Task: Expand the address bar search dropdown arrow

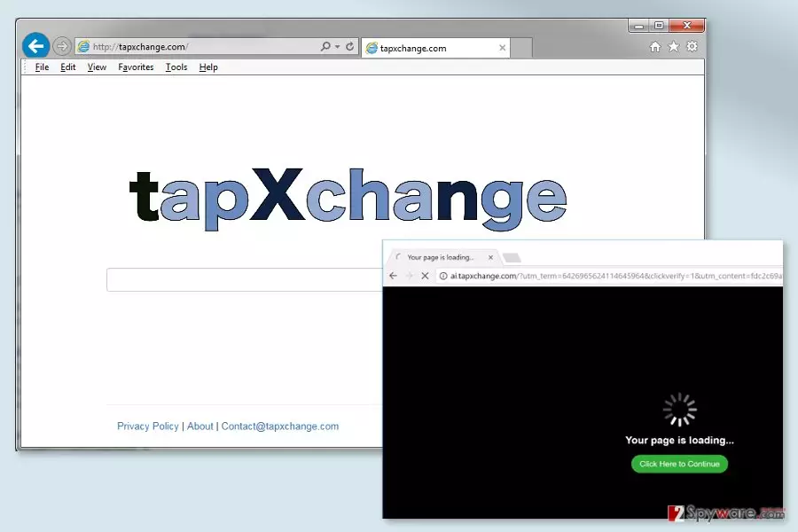Action: coord(338,47)
